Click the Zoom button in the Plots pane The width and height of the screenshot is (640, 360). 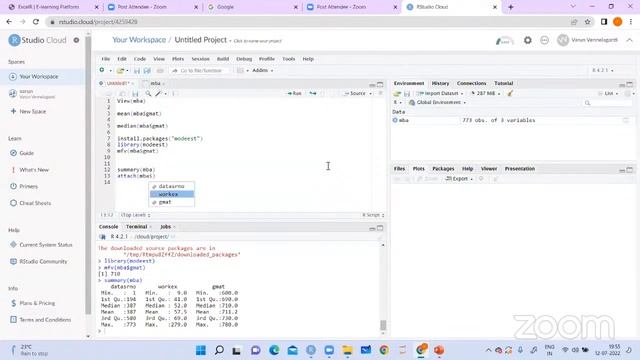[x=428, y=179]
